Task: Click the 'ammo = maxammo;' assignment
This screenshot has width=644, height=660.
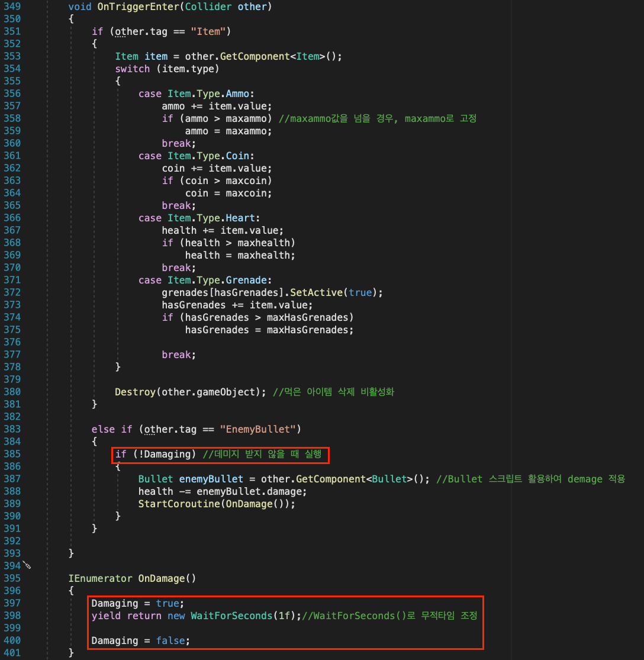Action: 228,131
